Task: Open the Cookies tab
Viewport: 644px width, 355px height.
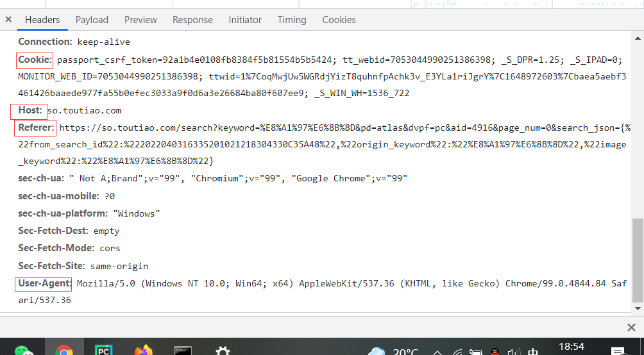Action: pos(339,20)
